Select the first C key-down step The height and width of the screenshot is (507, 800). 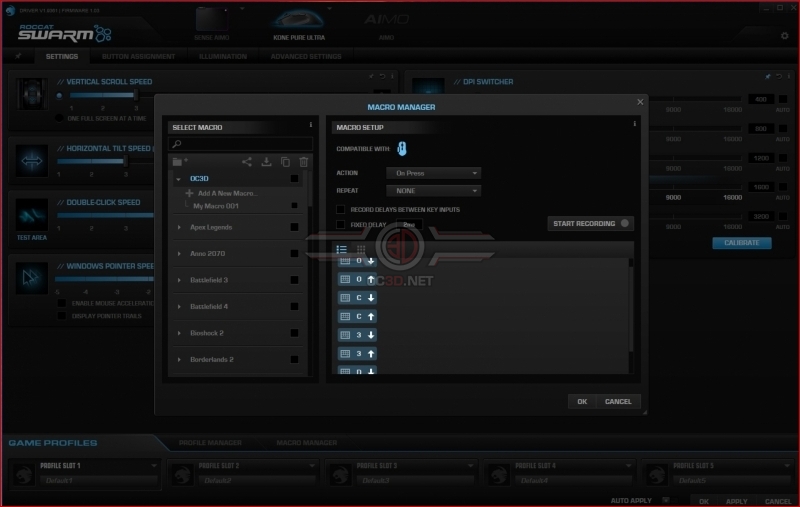(x=357, y=297)
